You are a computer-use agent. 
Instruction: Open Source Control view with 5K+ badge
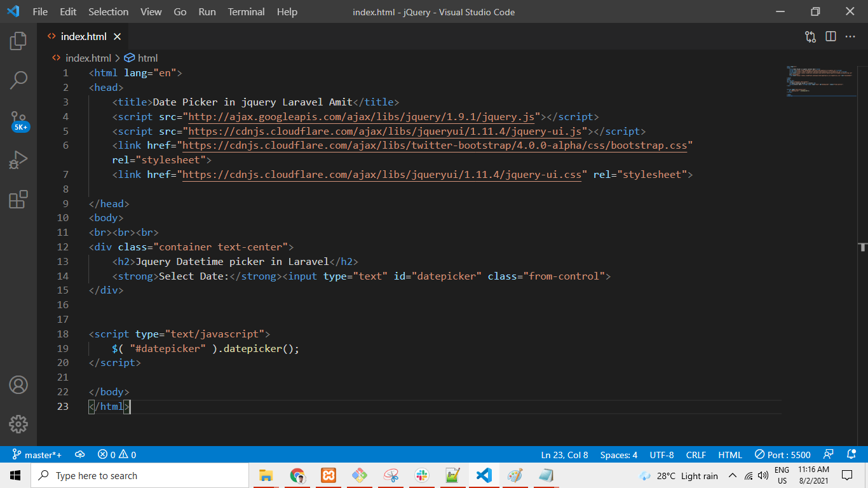pos(19,120)
